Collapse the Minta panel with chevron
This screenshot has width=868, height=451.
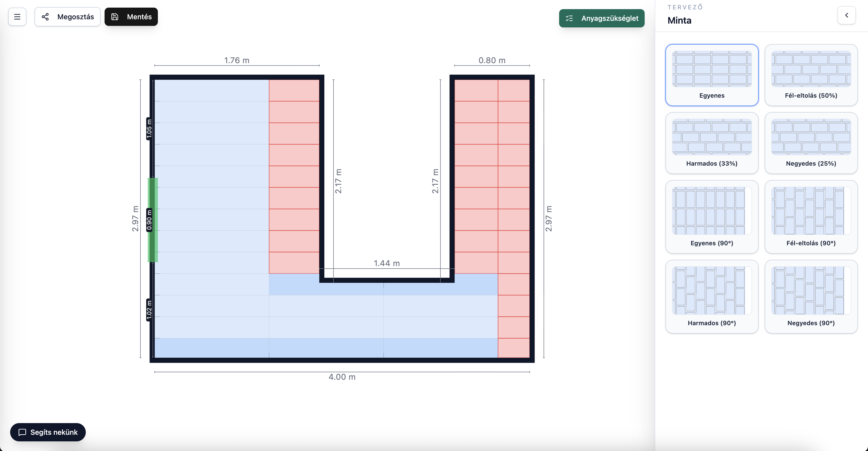846,15
